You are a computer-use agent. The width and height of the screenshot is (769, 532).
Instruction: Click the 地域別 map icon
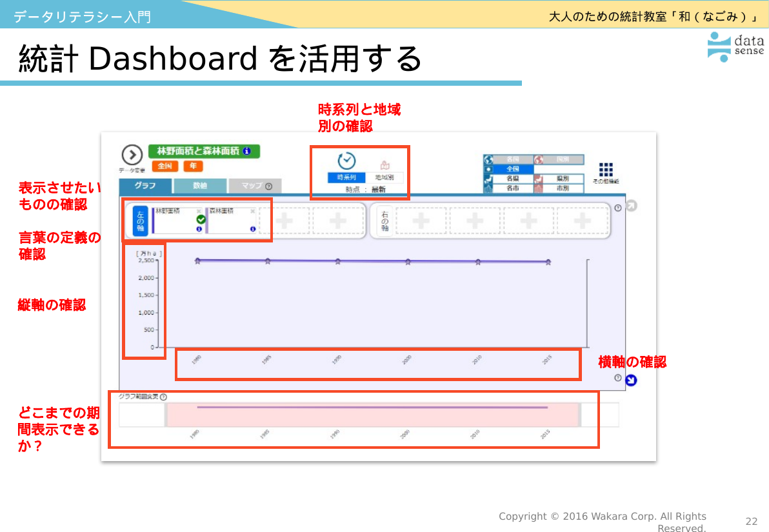(384, 165)
